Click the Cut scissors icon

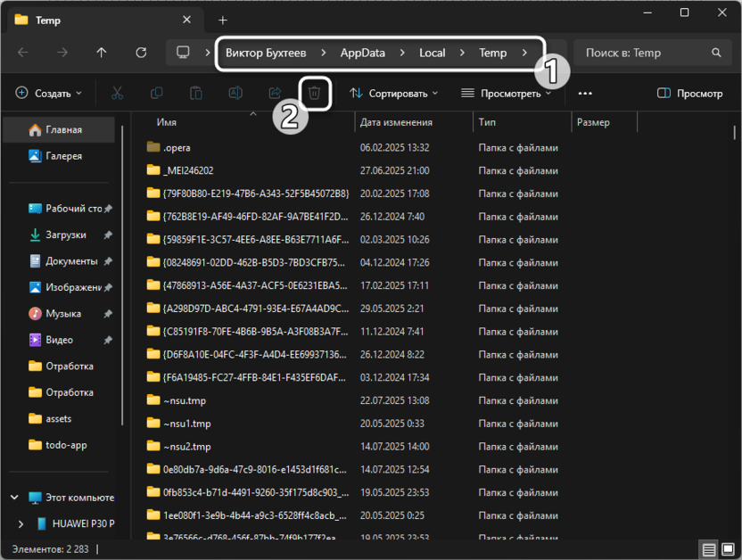(x=117, y=93)
